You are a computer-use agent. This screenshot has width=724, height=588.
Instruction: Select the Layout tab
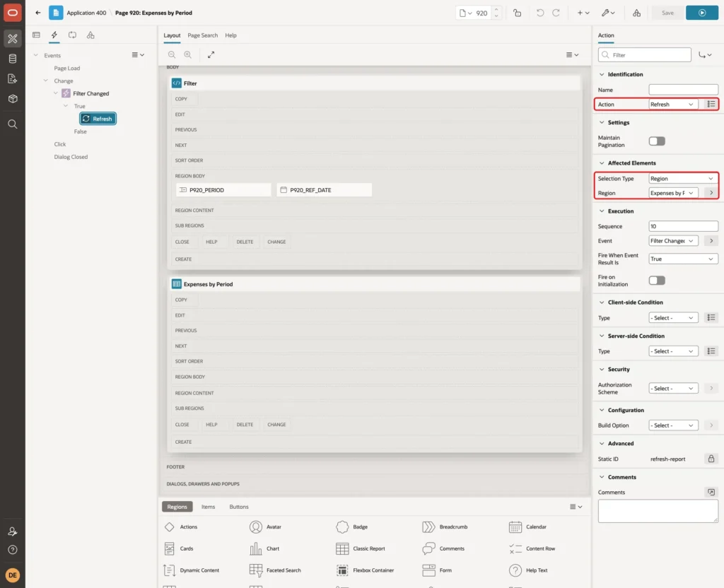click(x=172, y=35)
